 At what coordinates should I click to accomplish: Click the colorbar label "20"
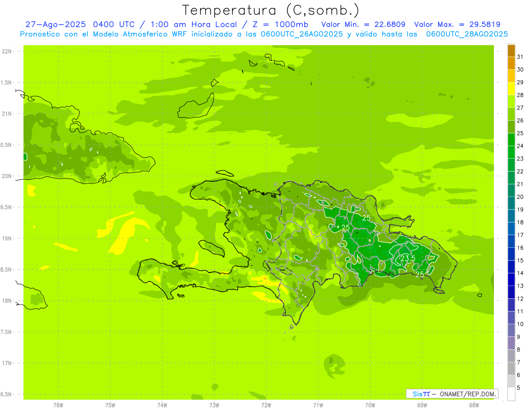(520, 197)
